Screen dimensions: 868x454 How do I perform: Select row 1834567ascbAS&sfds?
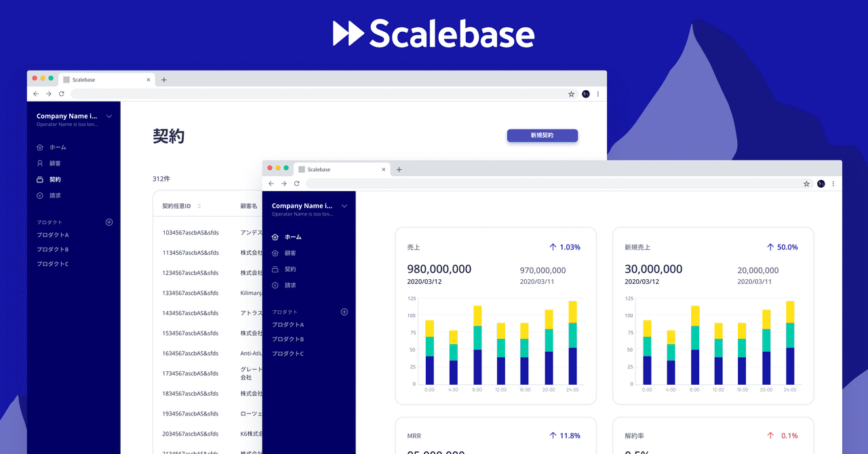pos(208,394)
